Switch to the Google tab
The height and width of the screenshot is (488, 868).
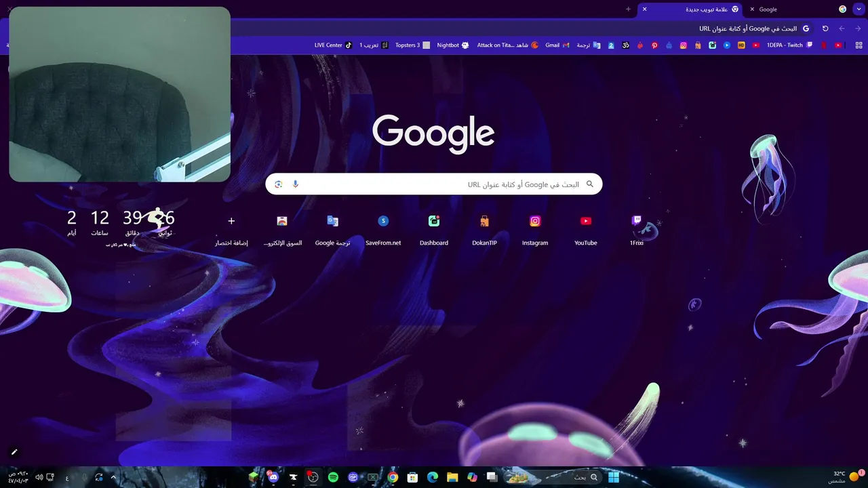pyautogui.click(x=797, y=9)
